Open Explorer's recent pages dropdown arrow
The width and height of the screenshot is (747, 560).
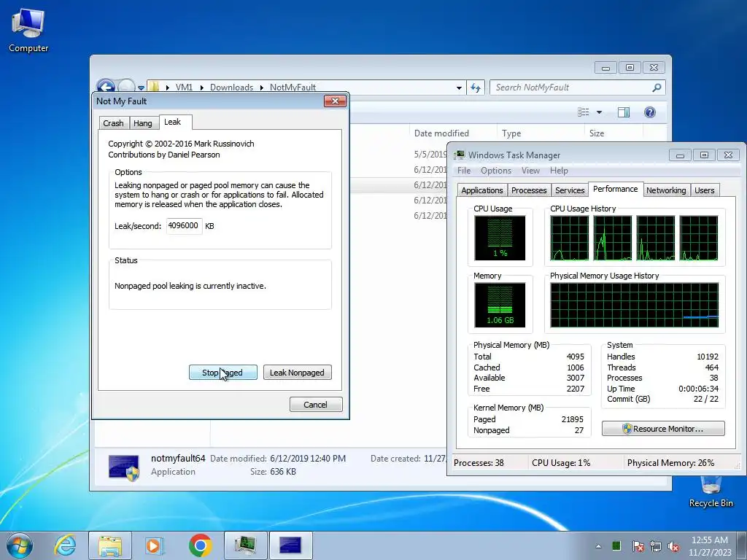coord(141,87)
